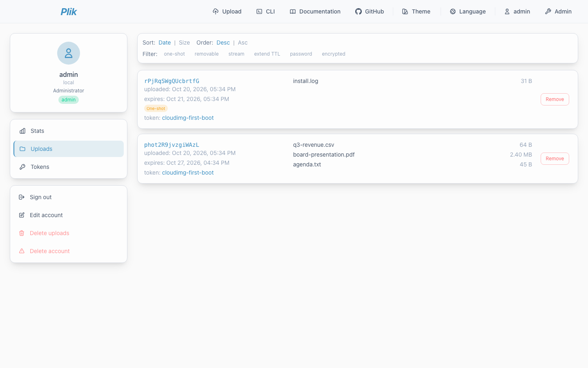Click the Stats bar chart icon

click(22, 131)
